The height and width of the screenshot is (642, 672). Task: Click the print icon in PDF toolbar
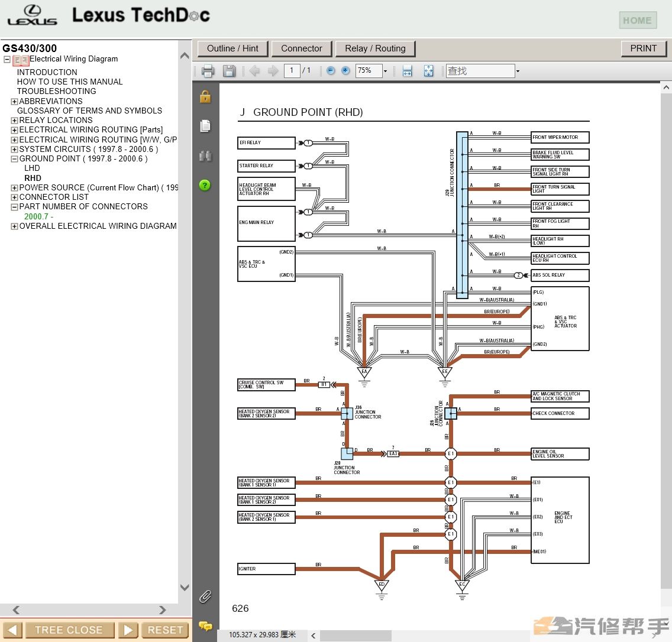(x=208, y=71)
